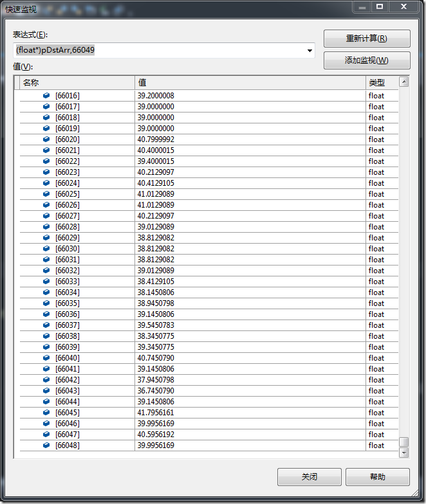Click the Recalculate button 重新计算(R)
The image size is (426, 504).
367,39
